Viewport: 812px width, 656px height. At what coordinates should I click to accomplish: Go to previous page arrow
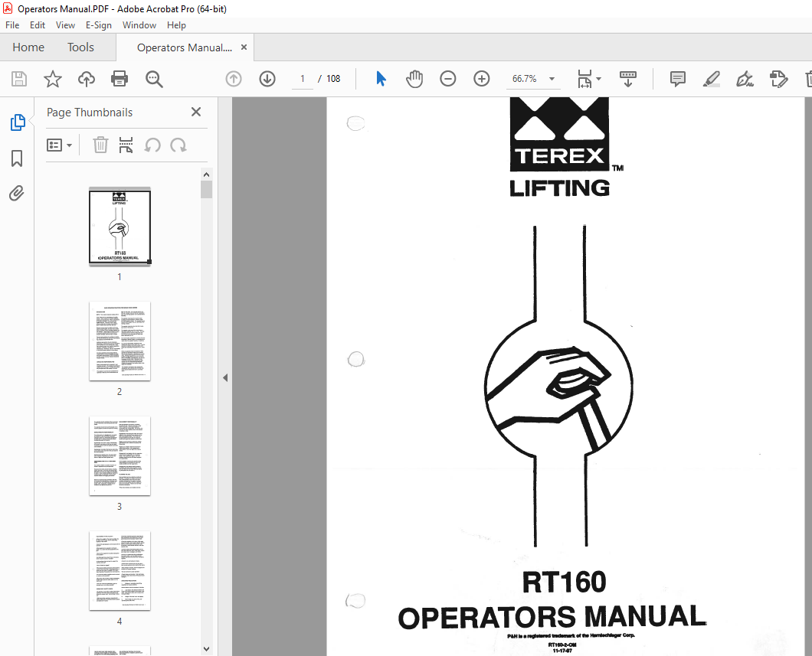click(x=234, y=79)
